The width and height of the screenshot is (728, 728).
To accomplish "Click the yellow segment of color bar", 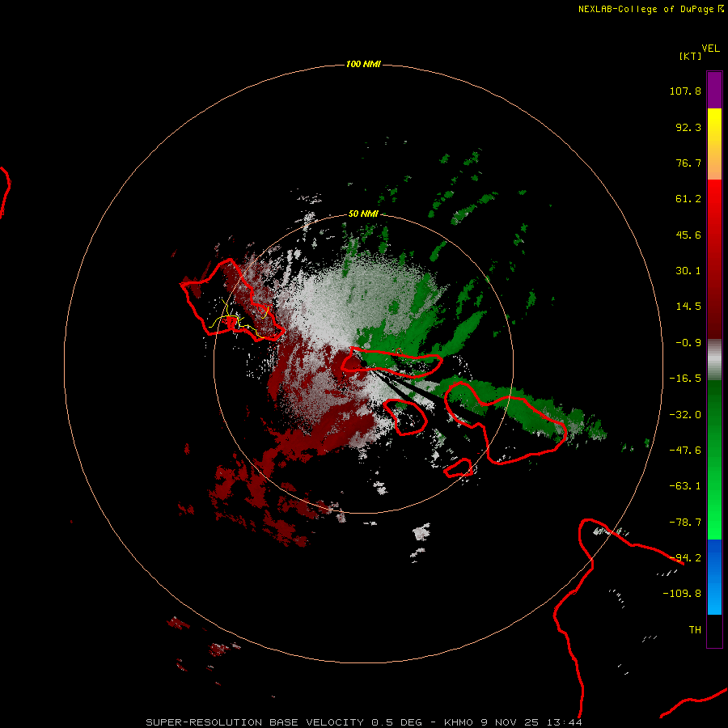I will point(714,126).
